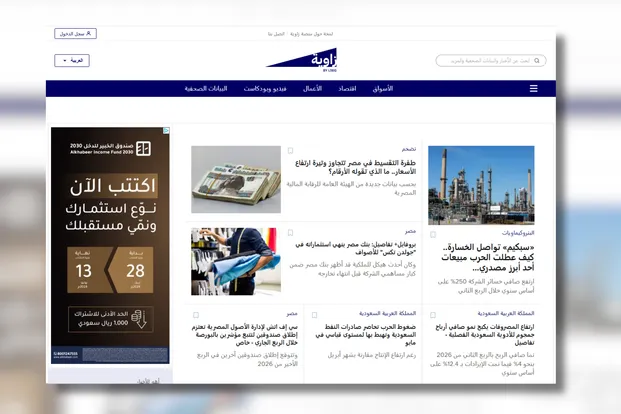Click Saudi Arabia tag above oil exports article

[387, 313]
